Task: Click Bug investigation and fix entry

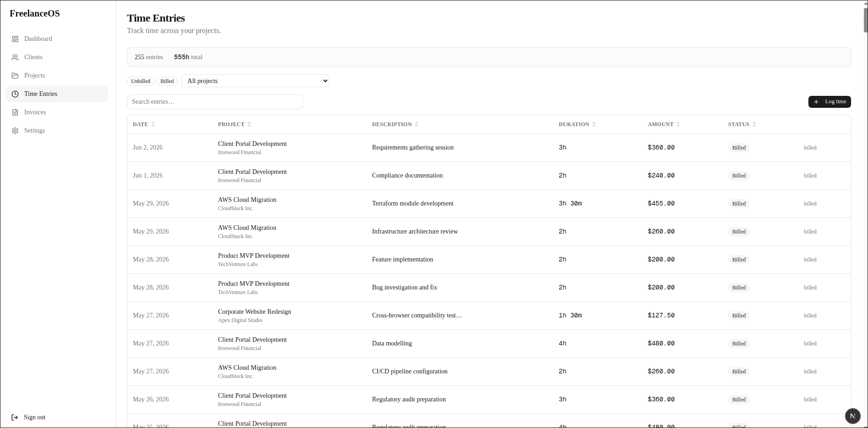Action: coord(405,288)
